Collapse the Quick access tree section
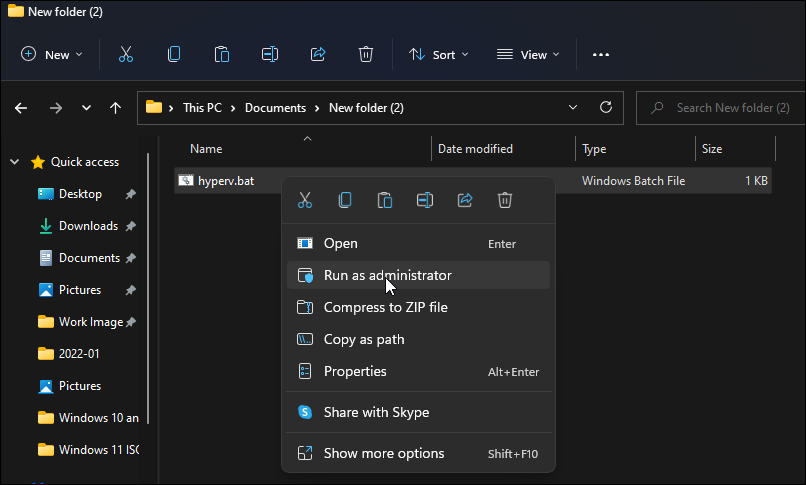This screenshot has width=806, height=485. 15,162
